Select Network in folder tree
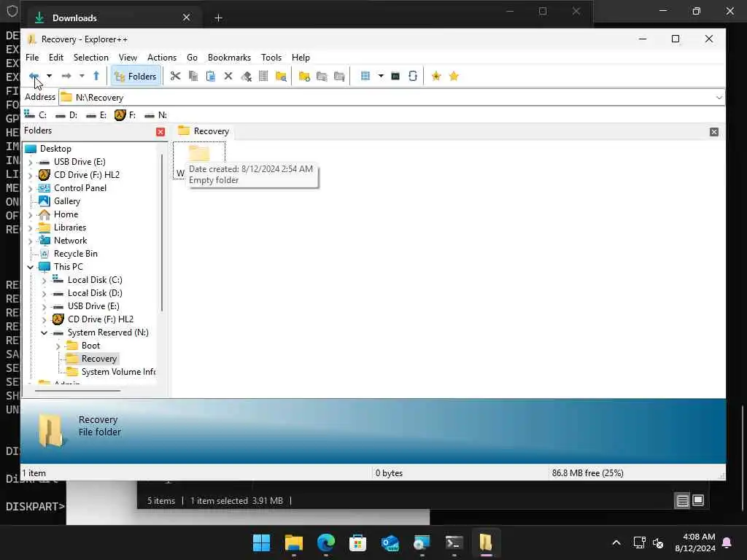The height and width of the screenshot is (560, 747). coord(70,241)
